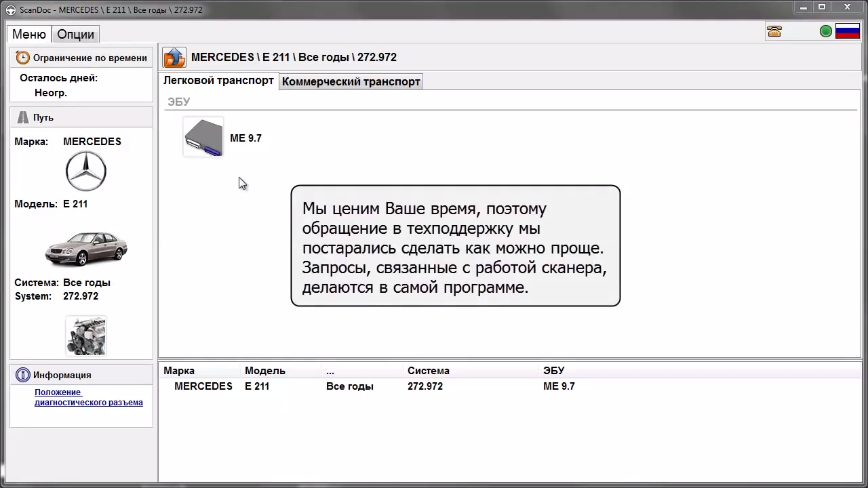Click the info icon beside Информация

(23, 375)
